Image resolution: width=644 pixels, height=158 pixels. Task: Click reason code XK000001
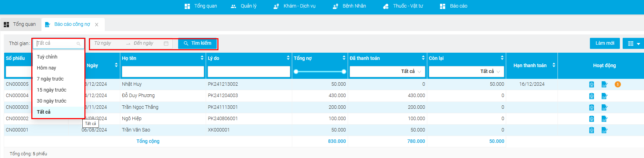pyautogui.click(x=219, y=130)
